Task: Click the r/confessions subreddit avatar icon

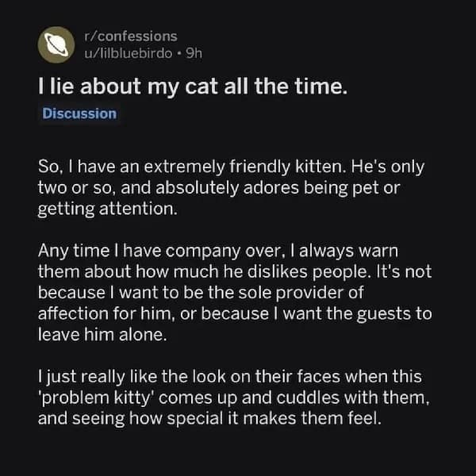Action: click(56, 47)
